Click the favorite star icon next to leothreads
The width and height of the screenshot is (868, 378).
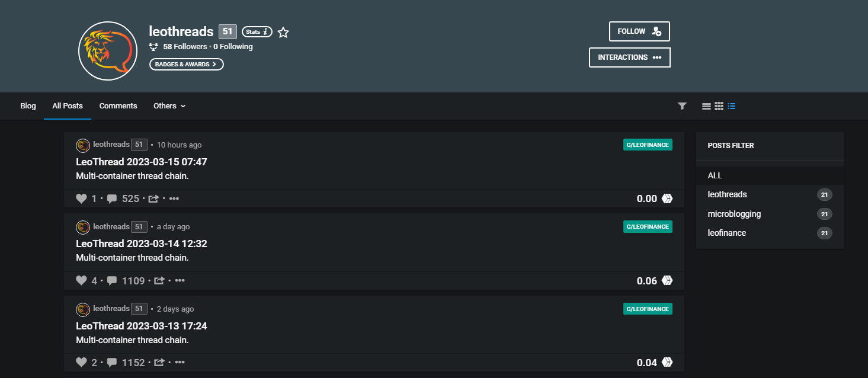(x=283, y=33)
